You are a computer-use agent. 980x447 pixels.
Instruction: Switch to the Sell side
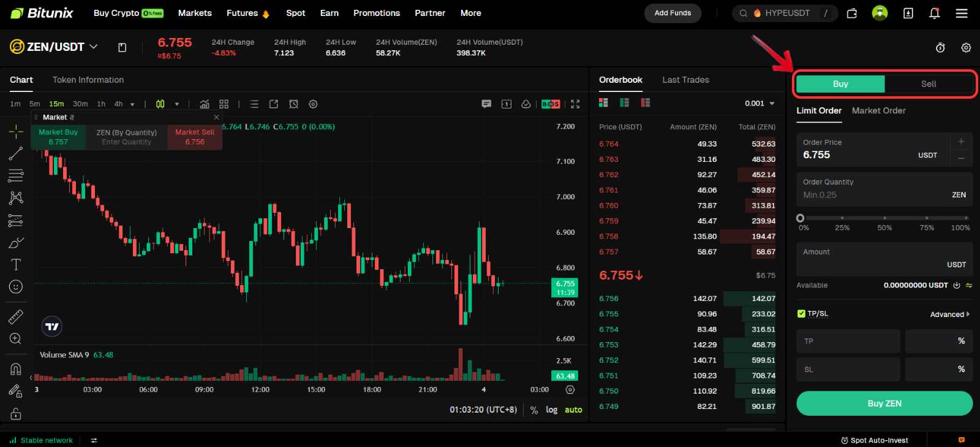(929, 84)
